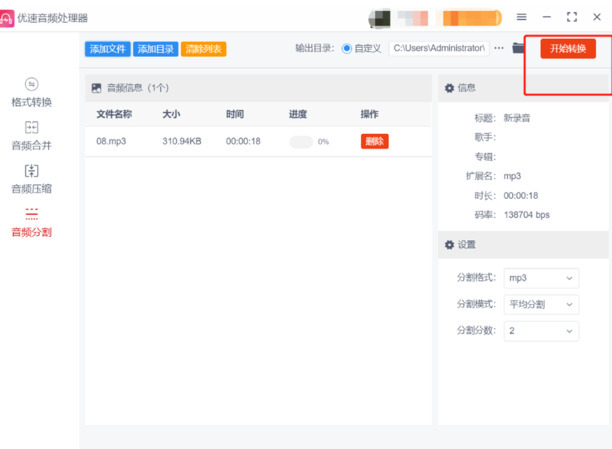The image size is (612, 449).
Task: Click the 时长 00:00:18 value in info
Action: [521, 196]
